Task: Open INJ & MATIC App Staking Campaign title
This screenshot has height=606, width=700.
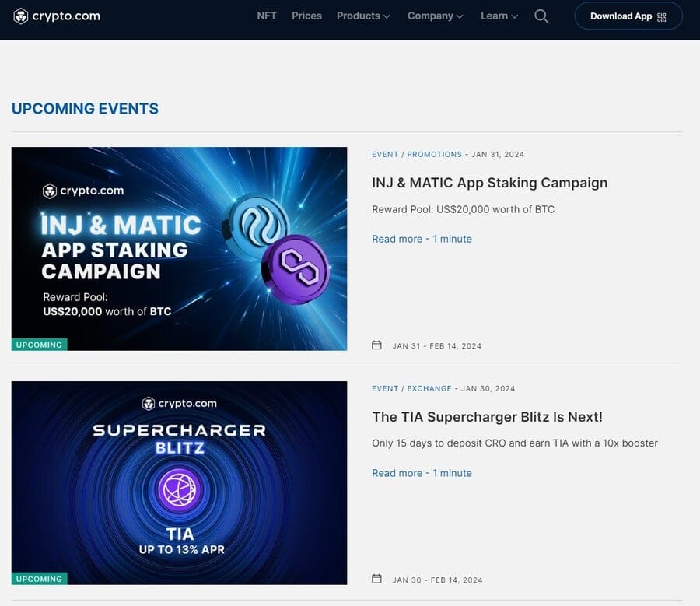Action: 489,183
